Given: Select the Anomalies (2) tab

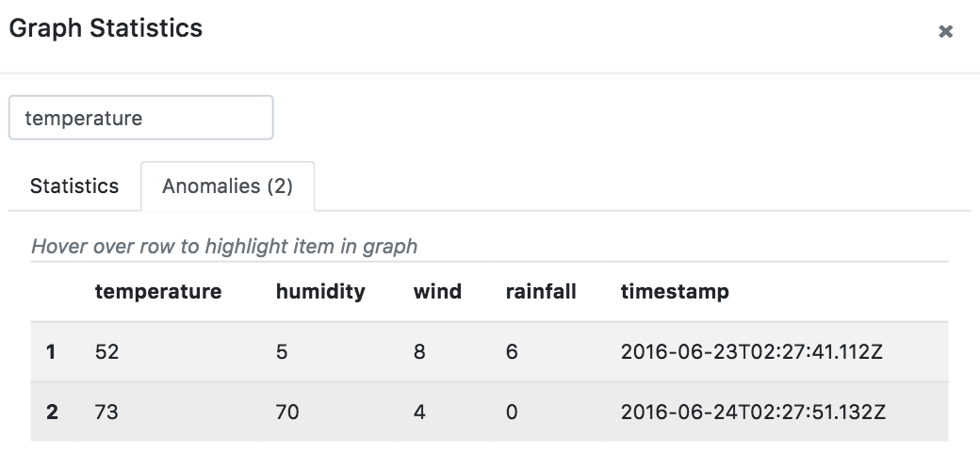Looking at the screenshot, I should 227,186.
